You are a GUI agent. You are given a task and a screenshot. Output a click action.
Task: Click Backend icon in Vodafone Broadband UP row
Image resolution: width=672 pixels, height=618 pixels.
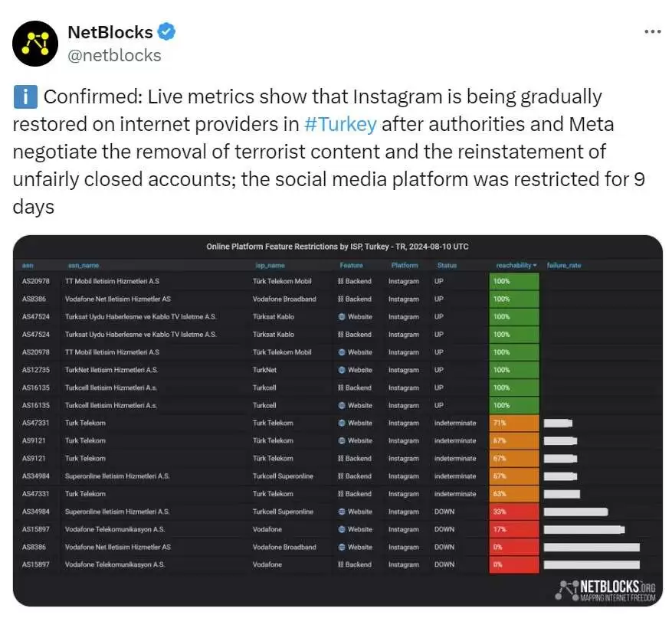341,299
